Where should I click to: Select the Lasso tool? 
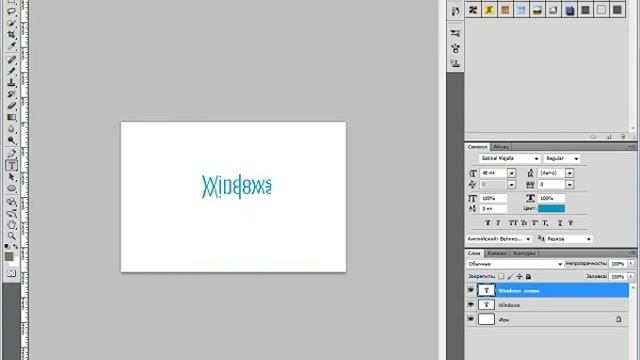[12, 11]
